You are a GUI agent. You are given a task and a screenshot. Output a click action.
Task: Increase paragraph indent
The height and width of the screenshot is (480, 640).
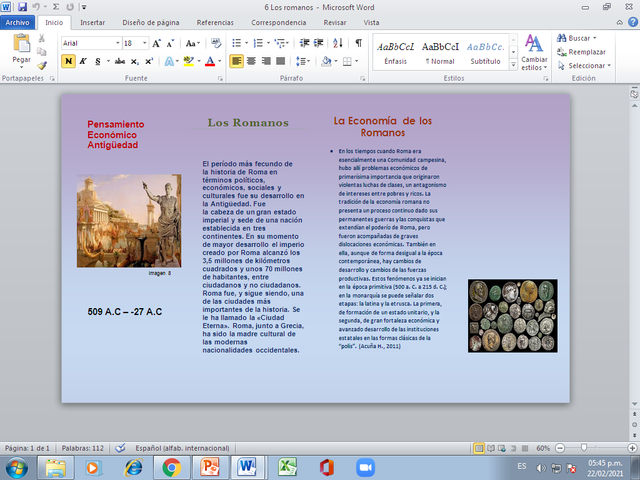[x=318, y=43]
